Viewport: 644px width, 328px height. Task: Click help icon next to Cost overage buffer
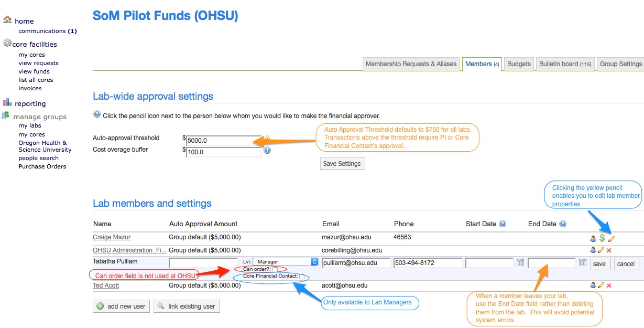tap(267, 151)
